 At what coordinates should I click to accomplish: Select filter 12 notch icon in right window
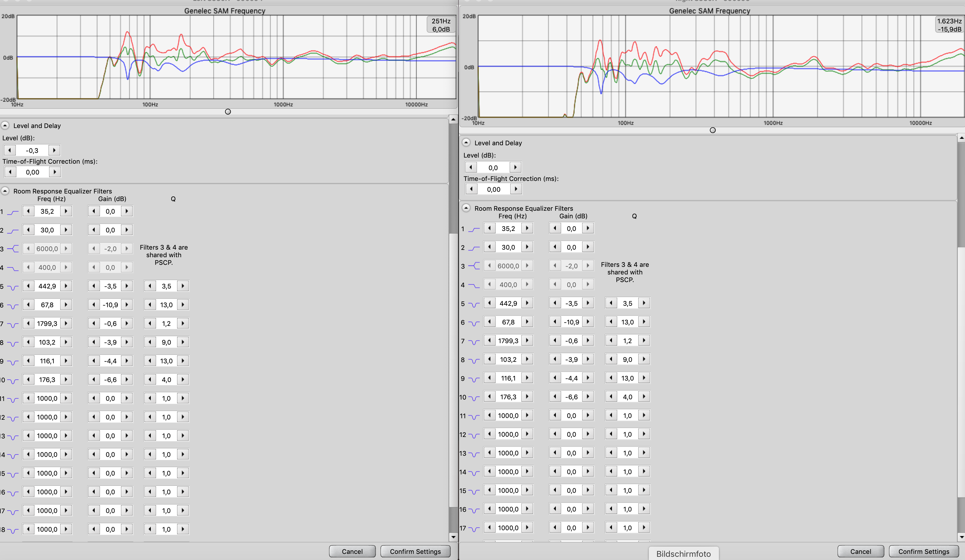(x=474, y=435)
